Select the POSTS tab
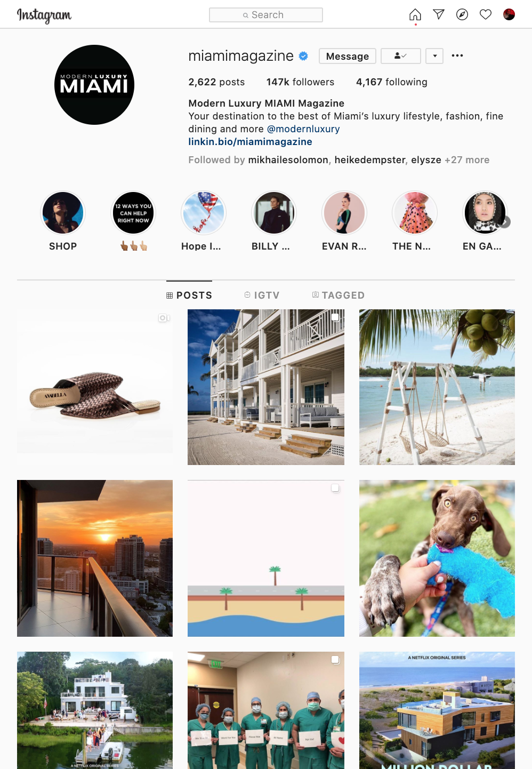532x769 pixels. [x=189, y=295]
